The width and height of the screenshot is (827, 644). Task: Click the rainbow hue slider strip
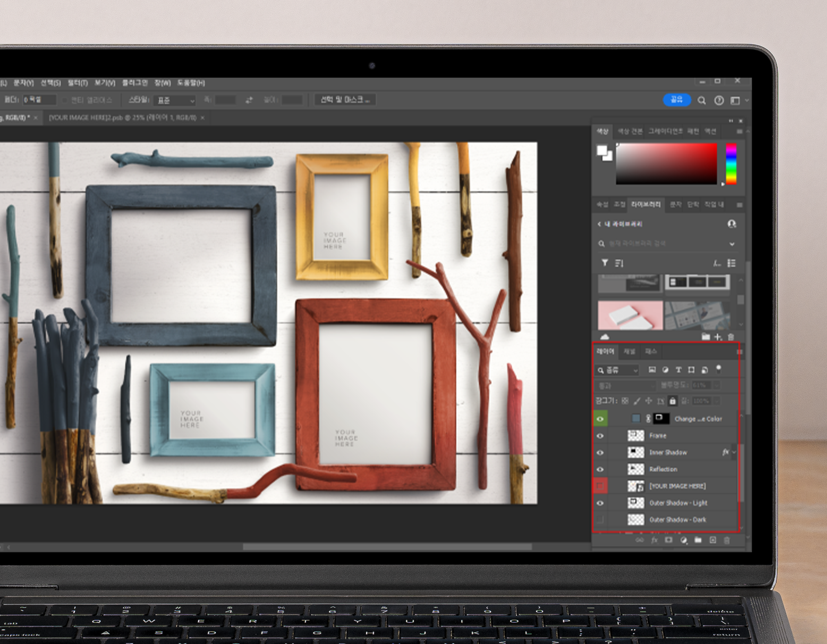(x=731, y=164)
